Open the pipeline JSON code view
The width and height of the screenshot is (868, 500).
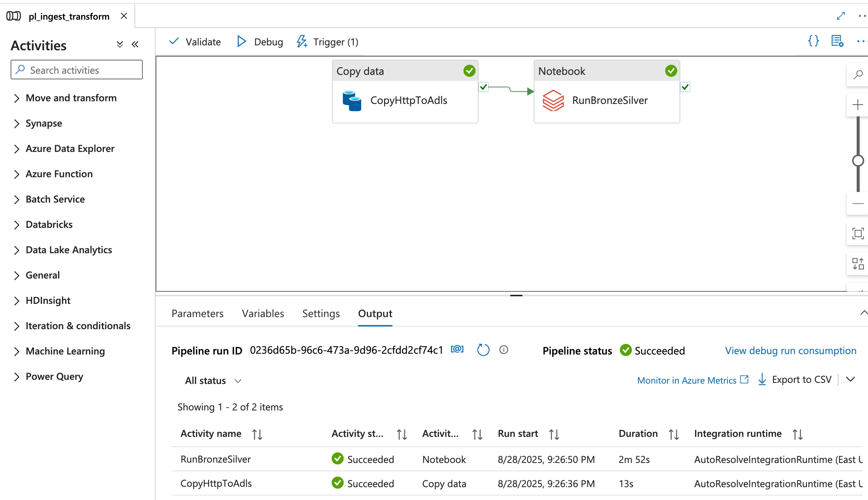point(813,41)
